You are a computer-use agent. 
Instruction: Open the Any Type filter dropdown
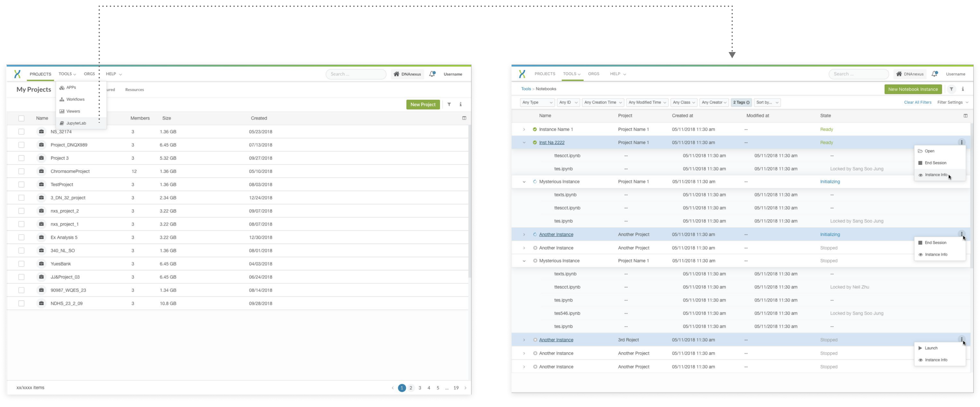tap(537, 102)
